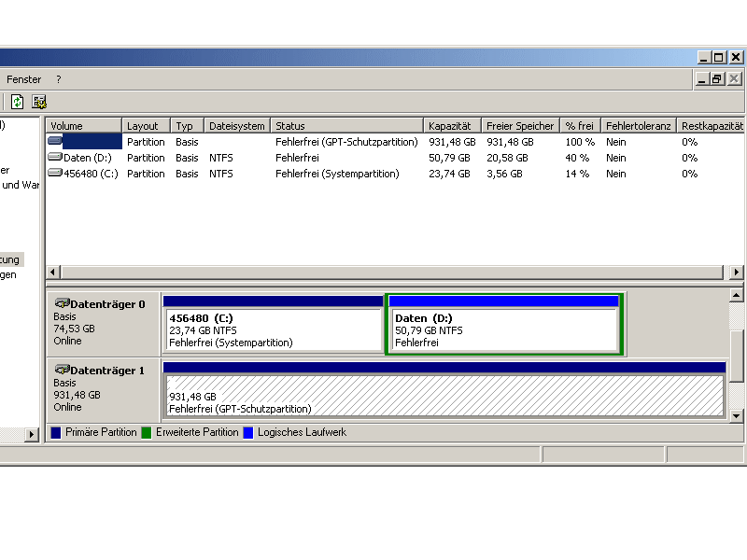The width and height of the screenshot is (747, 560).
Task: Click the Logisches Laufwerk legend label
Action: [x=302, y=432]
